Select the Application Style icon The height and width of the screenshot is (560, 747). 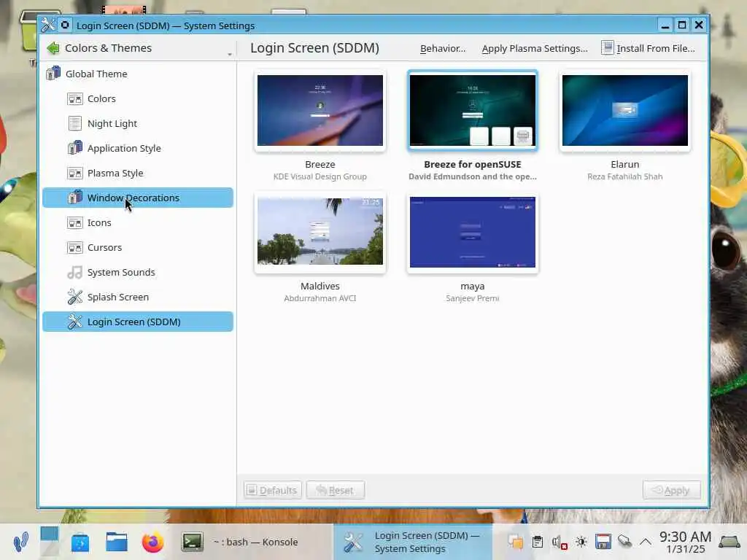pyautogui.click(x=75, y=148)
